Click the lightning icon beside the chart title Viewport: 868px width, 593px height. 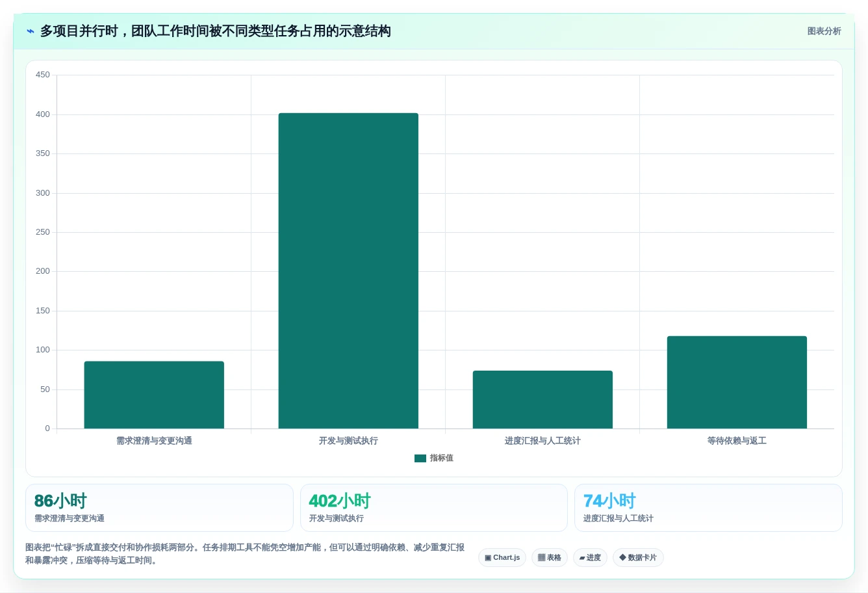(x=31, y=31)
